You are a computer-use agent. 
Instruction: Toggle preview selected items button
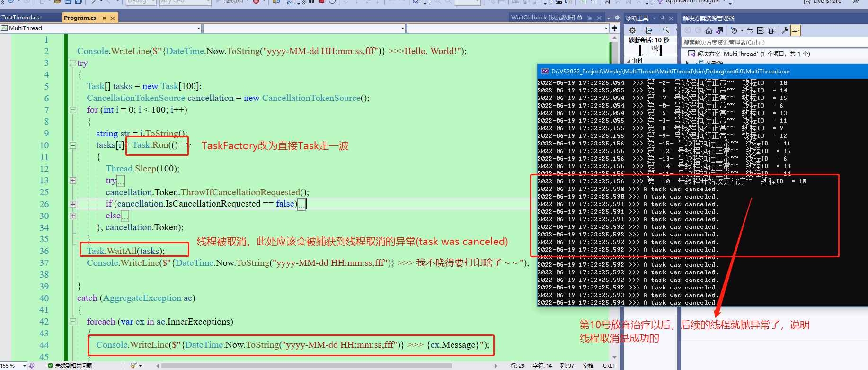click(796, 30)
